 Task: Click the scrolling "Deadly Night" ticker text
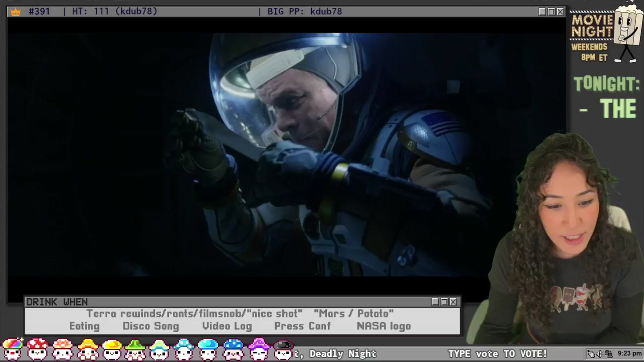[343, 354]
